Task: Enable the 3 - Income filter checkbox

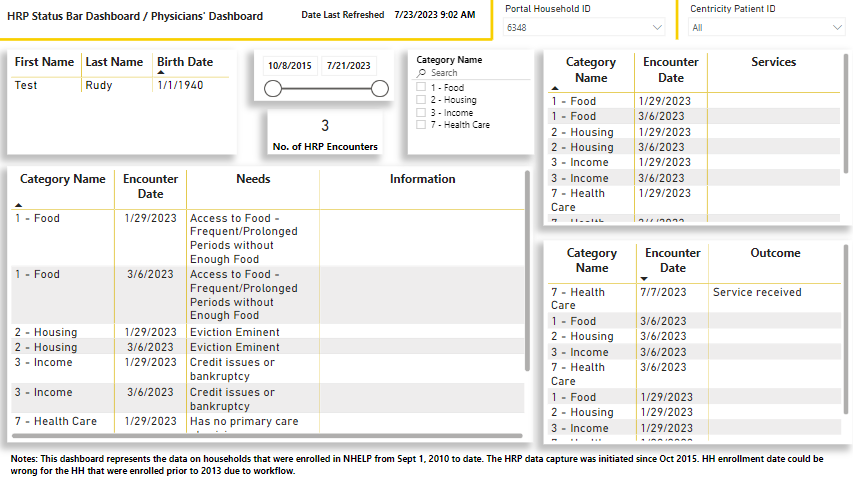Action: click(421, 113)
